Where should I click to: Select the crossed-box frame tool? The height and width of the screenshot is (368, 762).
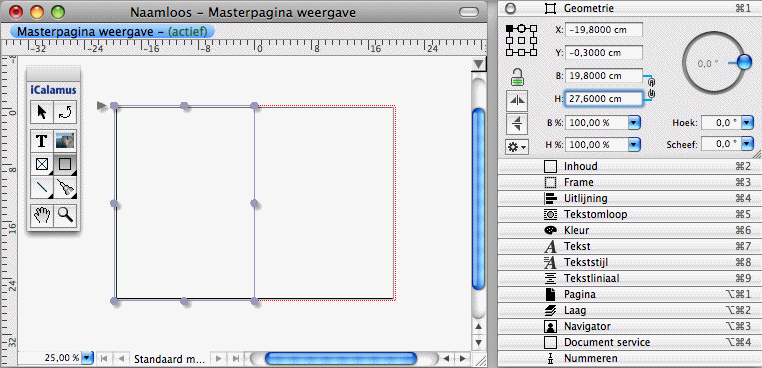(x=42, y=164)
